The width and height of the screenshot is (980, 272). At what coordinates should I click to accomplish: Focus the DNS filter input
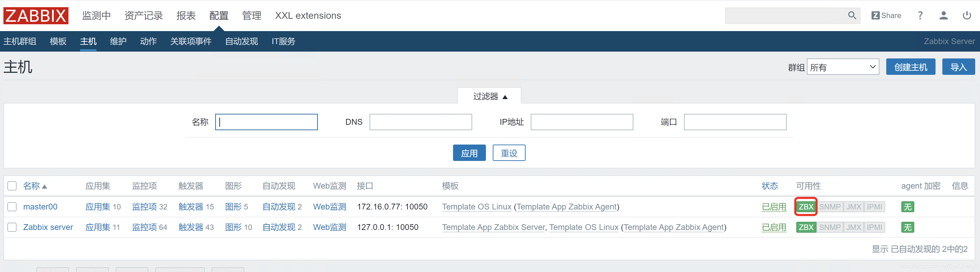[421, 122]
